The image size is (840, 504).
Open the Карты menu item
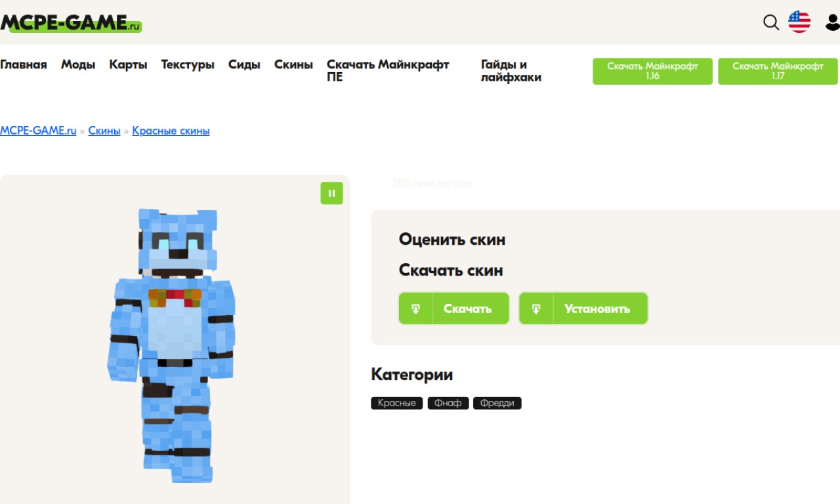pyautogui.click(x=128, y=64)
